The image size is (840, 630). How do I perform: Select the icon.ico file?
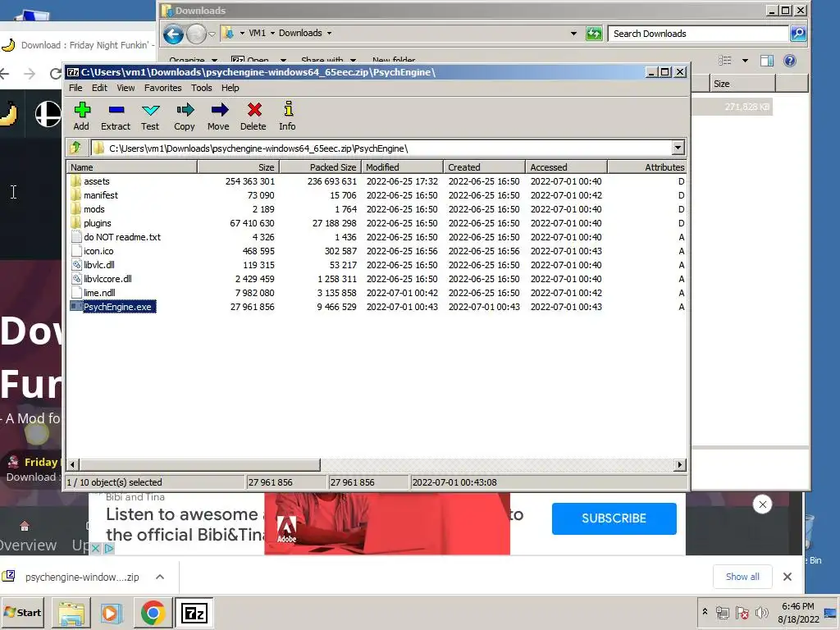click(98, 251)
